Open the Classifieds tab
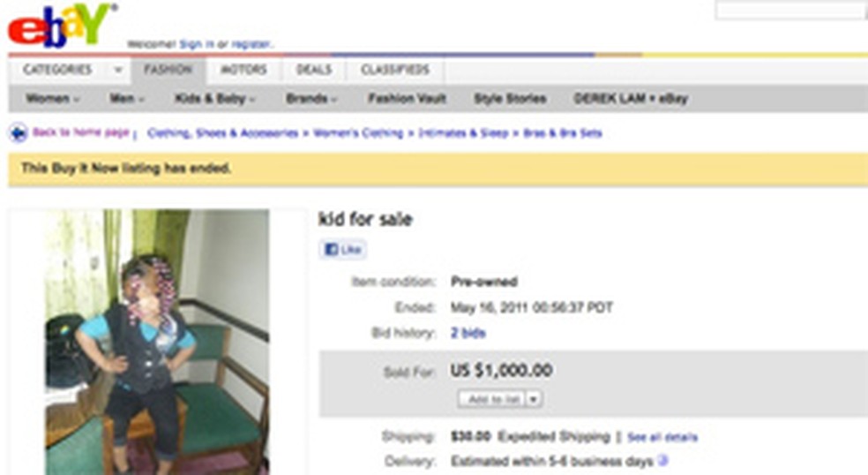 click(394, 70)
